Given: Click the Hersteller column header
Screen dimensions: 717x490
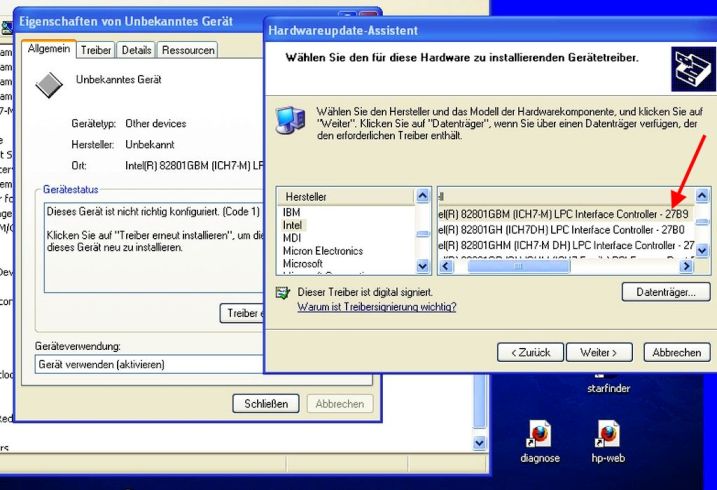Looking at the screenshot, I should pyautogui.click(x=346, y=197).
